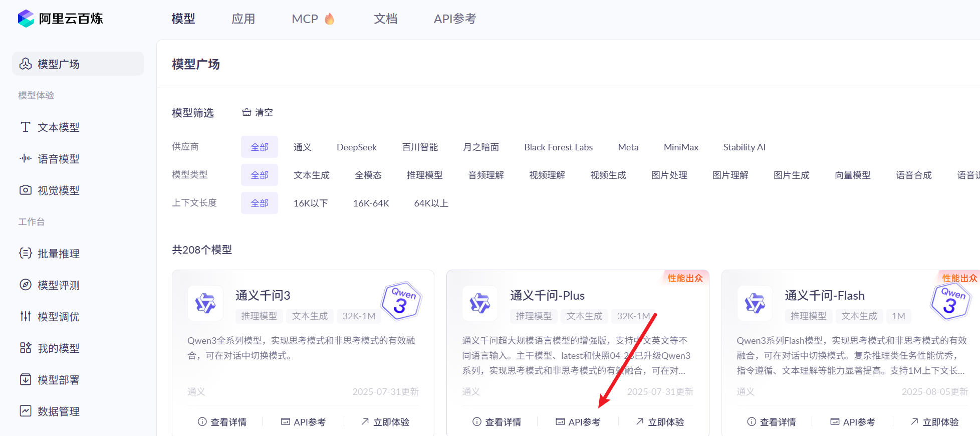Filter context length 64K以上

coord(431,203)
